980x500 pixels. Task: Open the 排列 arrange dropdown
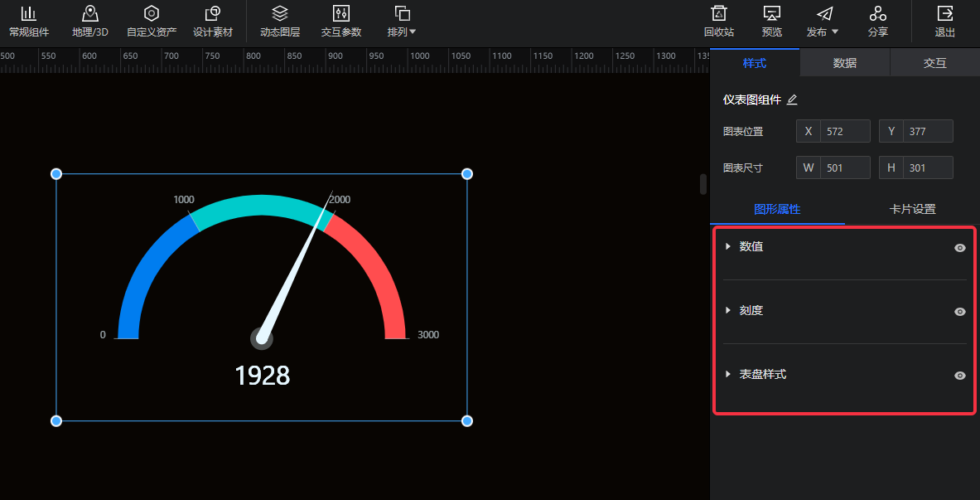pos(402,22)
